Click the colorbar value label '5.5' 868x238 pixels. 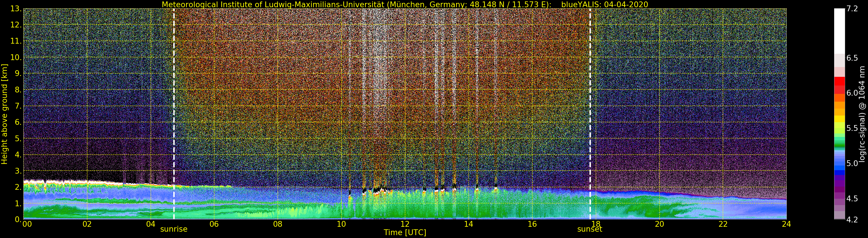point(852,128)
